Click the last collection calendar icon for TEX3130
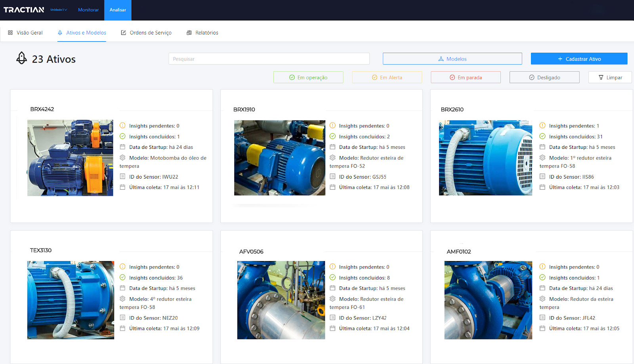This screenshot has height=364, width=634. click(122, 328)
